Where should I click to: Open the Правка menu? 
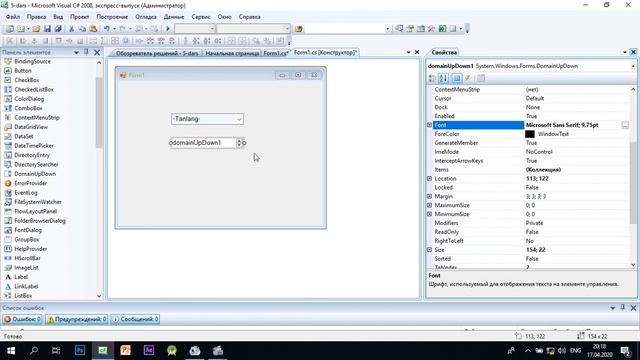pos(36,17)
